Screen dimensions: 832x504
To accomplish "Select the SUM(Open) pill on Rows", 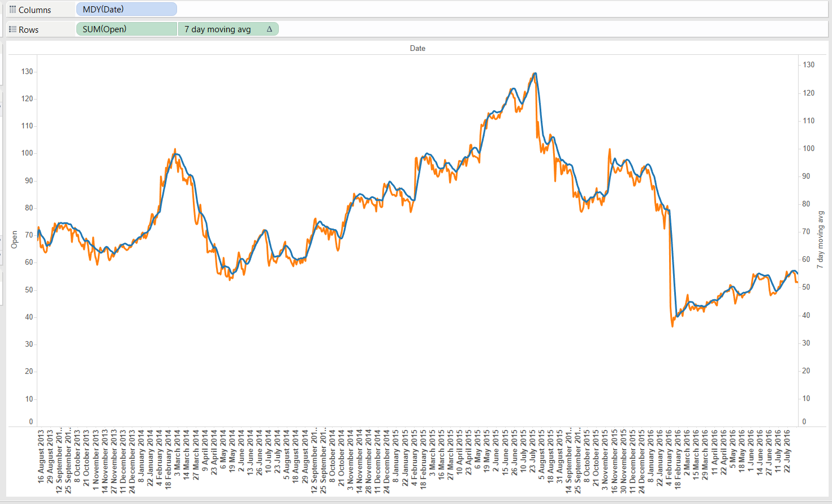I will pyautogui.click(x=127, y=29).
